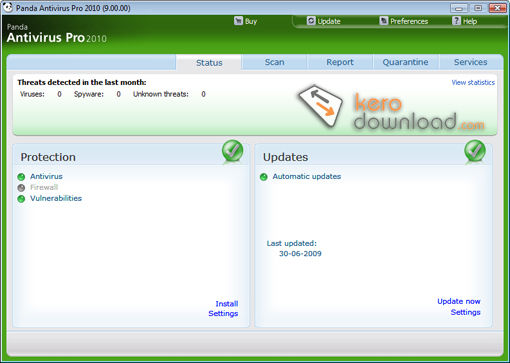Image resolution: width=510 pixels, height=363 pixels.
Task: Open the Antivirus protection link
Action: (x=46, y=176)
